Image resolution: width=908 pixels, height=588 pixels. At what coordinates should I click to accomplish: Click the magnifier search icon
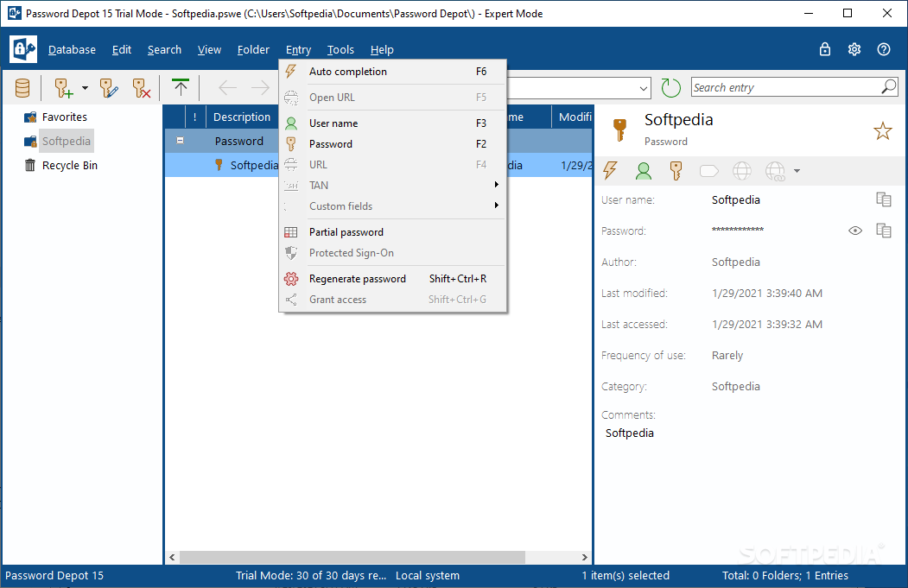889,87
